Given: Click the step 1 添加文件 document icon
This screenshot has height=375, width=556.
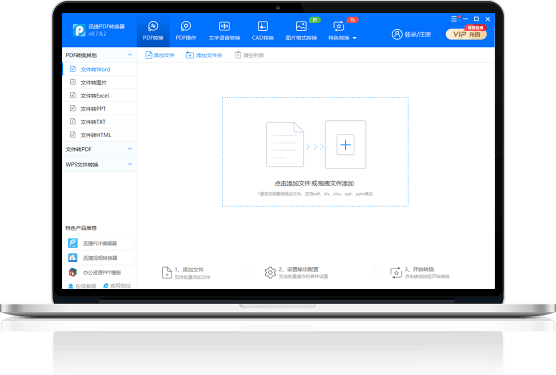Looking at the screenshot, I should pos(167,273).
